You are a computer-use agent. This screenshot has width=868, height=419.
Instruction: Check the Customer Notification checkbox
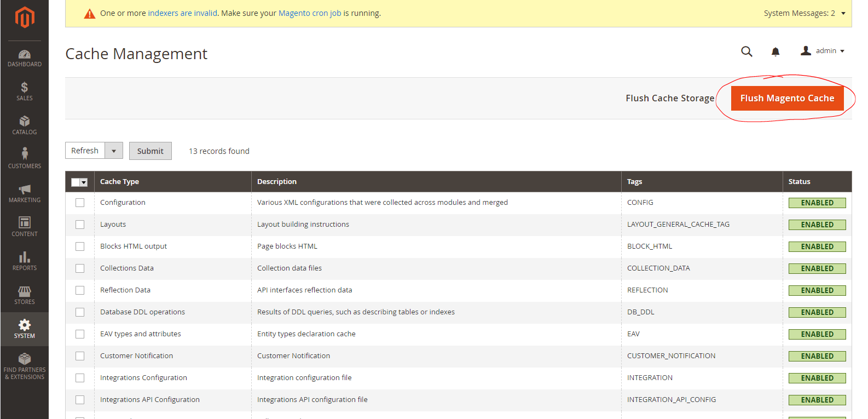coord(80,356)
